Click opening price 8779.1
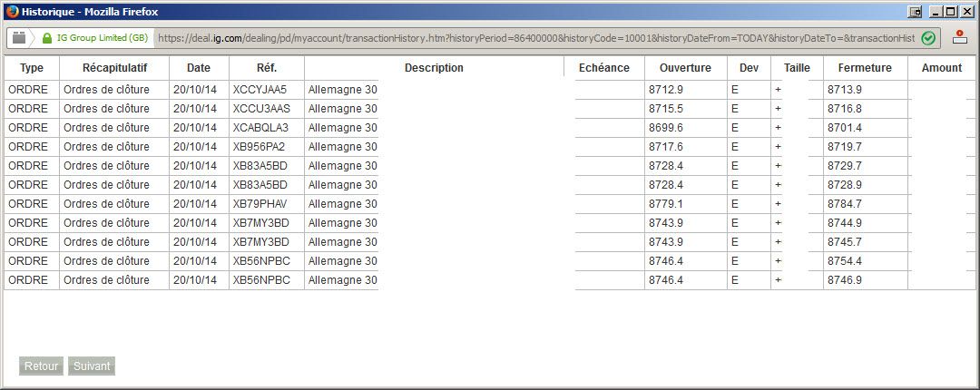The height and width of the screenshot is (390, 980). point(666,204)
